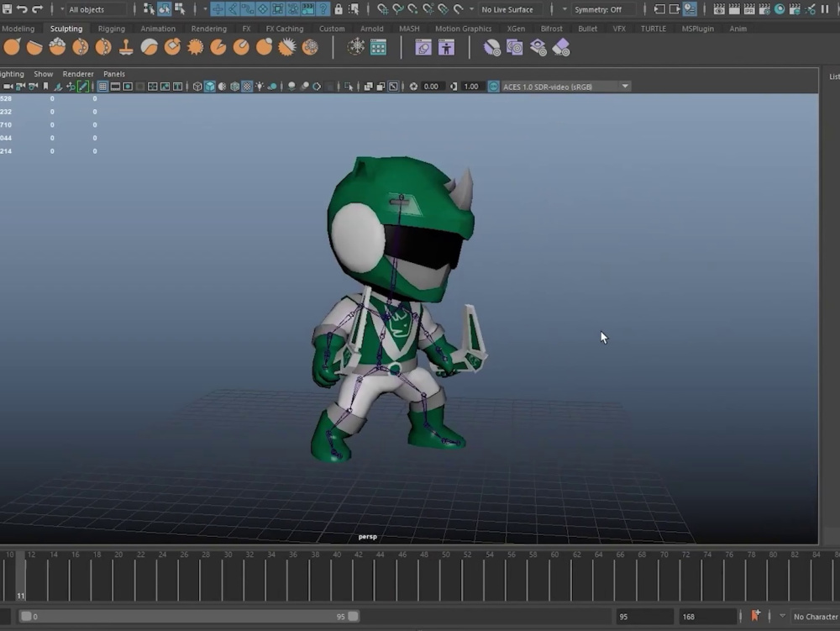The image size is (840, 631).
Task: Open Hypershade sphere icon in status line
Action: coord(780,8)
